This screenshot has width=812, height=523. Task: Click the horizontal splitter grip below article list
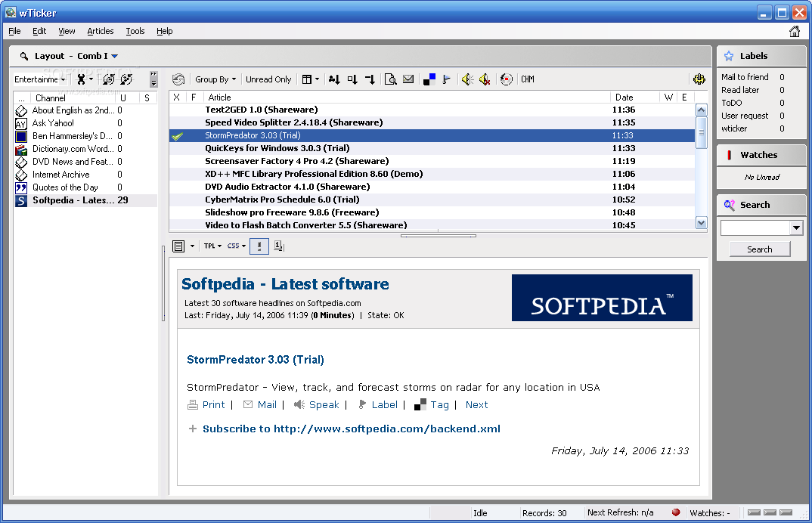pos(438,236)
